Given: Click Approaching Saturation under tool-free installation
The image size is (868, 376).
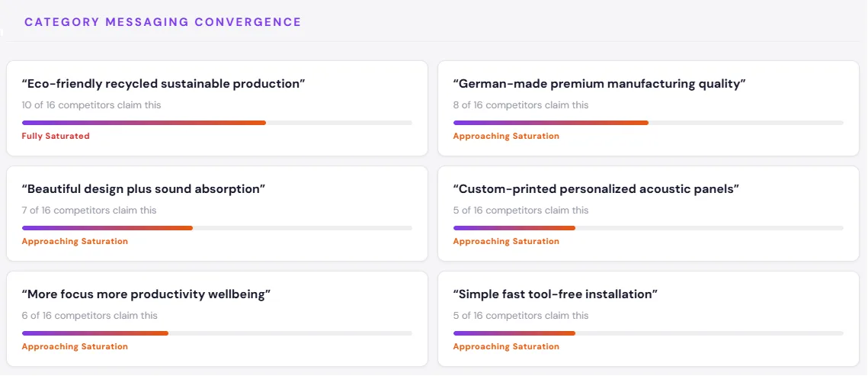Looking at the screenshot, I should click(x=506, y=347).
